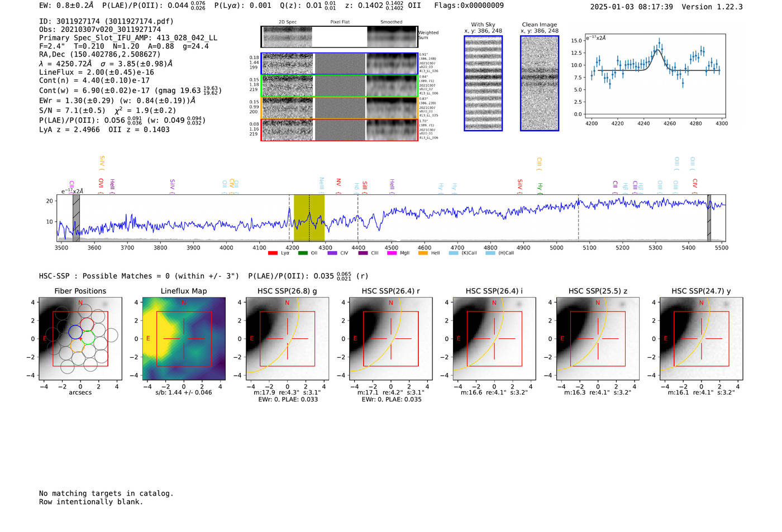Select the green-bordered 2D spectrum row
The width and height of the screenshot is (782, 532).
pos(339,86)
